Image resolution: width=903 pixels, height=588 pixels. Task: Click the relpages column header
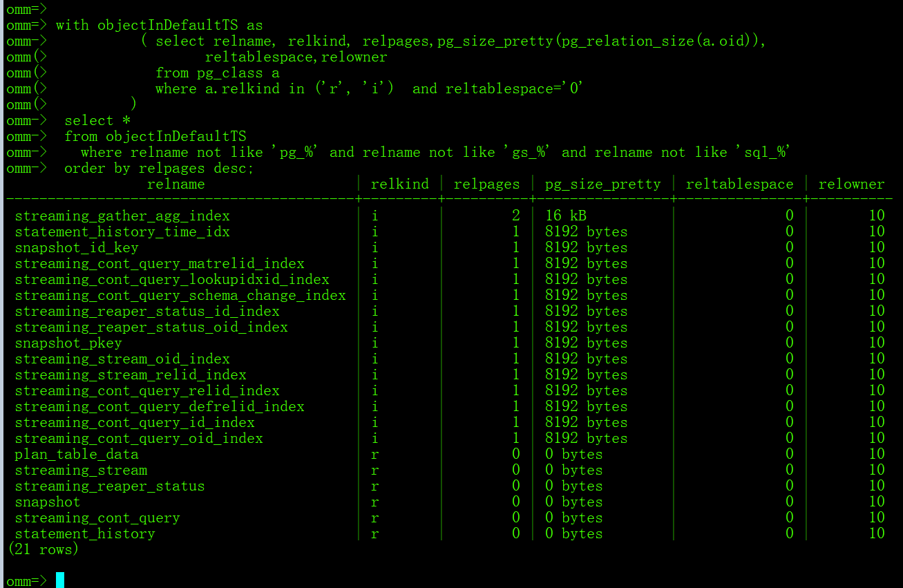pos(486,184)
